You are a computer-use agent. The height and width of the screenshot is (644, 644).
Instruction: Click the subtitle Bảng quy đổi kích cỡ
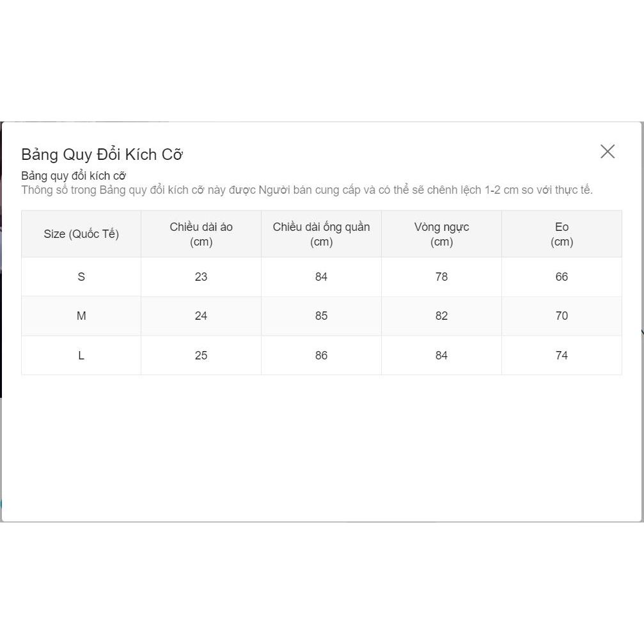(74, 175)
